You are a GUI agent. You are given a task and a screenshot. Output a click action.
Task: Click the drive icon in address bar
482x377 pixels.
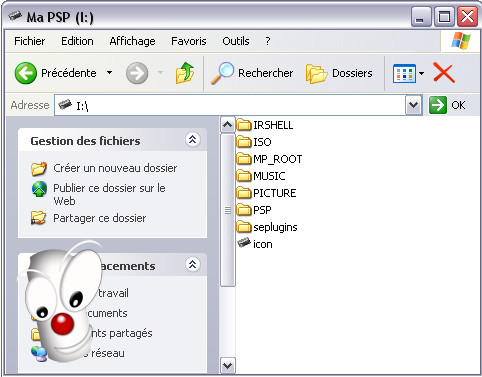[x=65, y=105]
